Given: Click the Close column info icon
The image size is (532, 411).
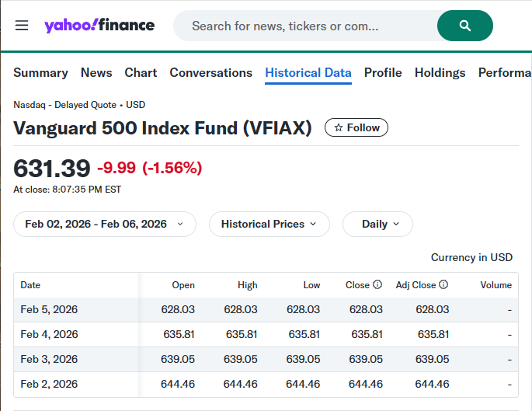Looking at the screenshot, I should pyautogui.click(x=377, y=284).
